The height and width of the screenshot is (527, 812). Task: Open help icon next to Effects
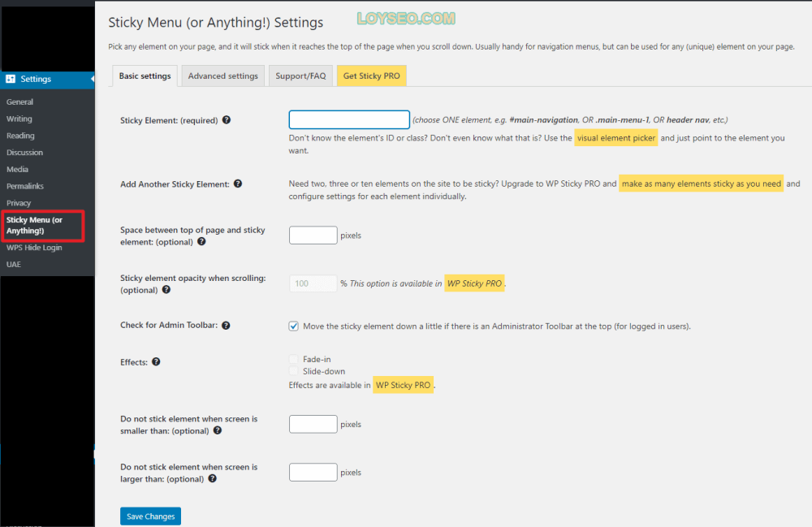pos(156,362)
